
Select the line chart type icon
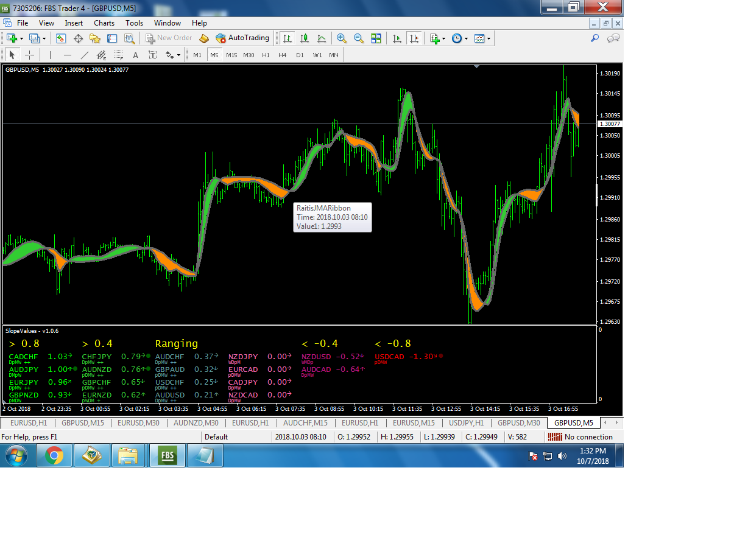pyautogui.click(x=322, y=38)
